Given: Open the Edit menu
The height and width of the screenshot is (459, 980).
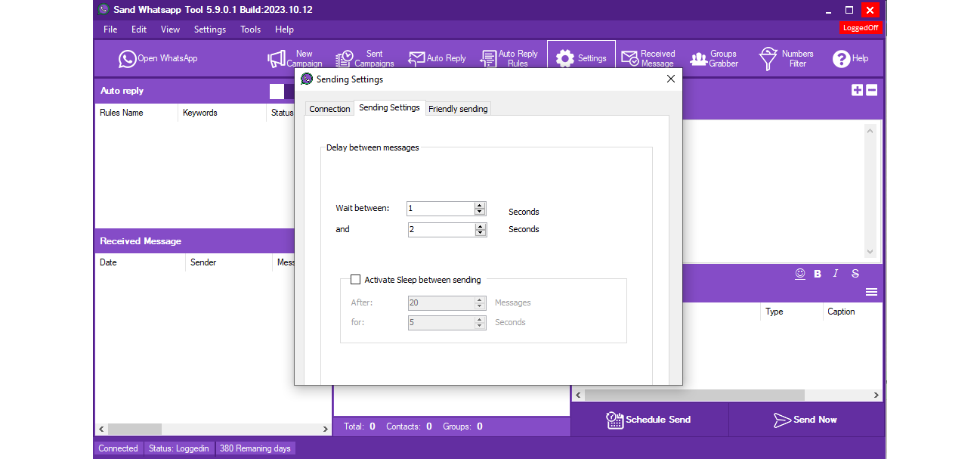Looking at the screenshot, I should [x=139, y=29].
